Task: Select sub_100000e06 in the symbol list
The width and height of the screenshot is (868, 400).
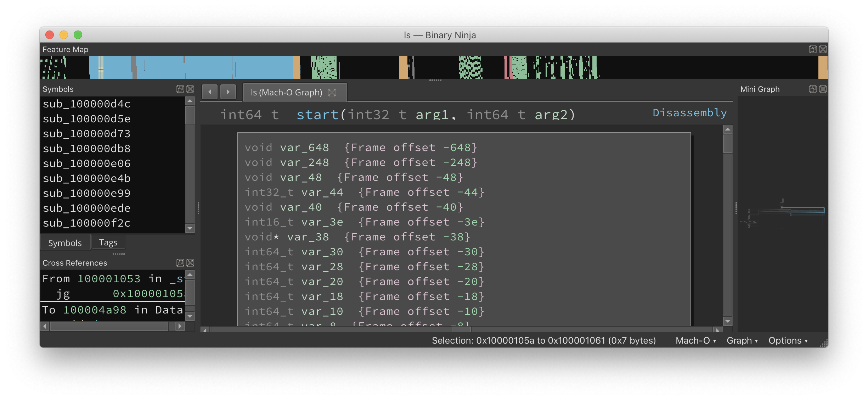Action: [x=87, y=163]
